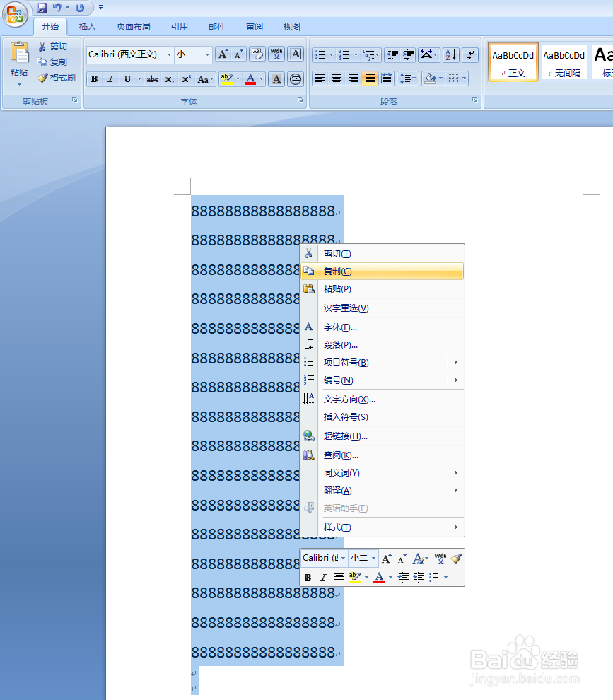
Task: Choose 剪切(T) in context menu
Action: pyautogui.click(x=383, y=254)
